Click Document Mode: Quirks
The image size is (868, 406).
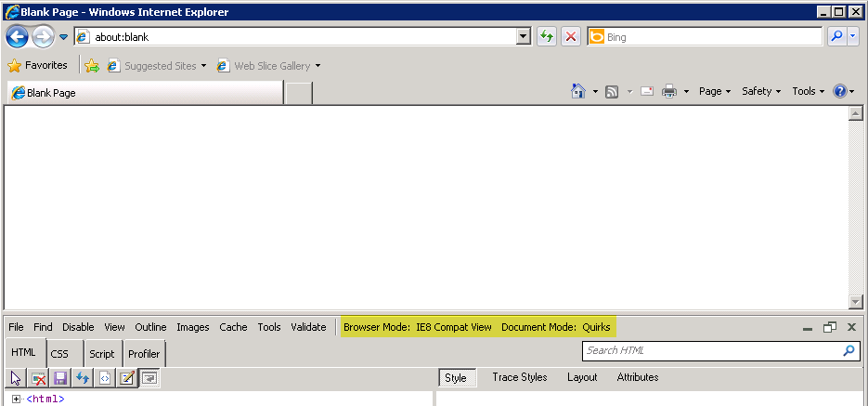[555, 327]
